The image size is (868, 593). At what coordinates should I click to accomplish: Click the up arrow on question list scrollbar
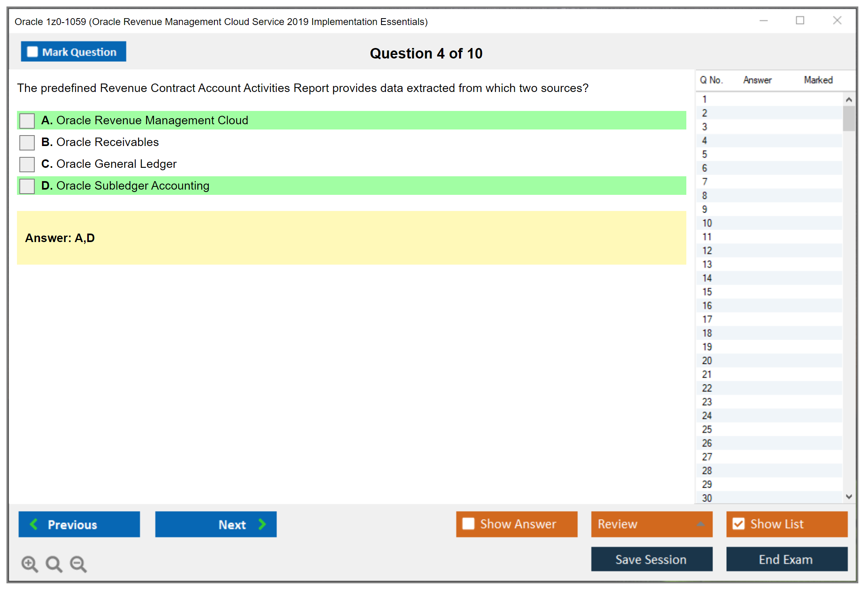coord(849,98)
